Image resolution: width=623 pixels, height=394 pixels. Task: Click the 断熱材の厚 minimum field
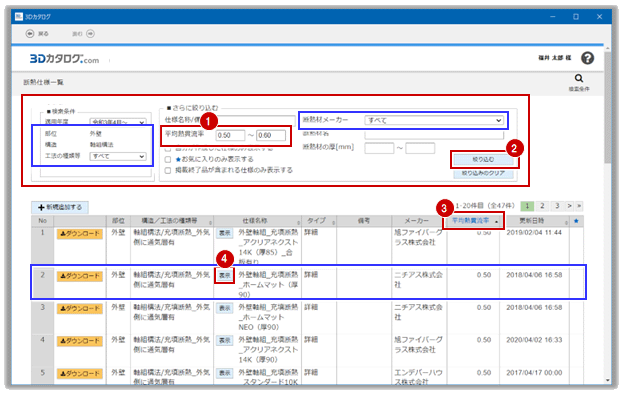379,148
